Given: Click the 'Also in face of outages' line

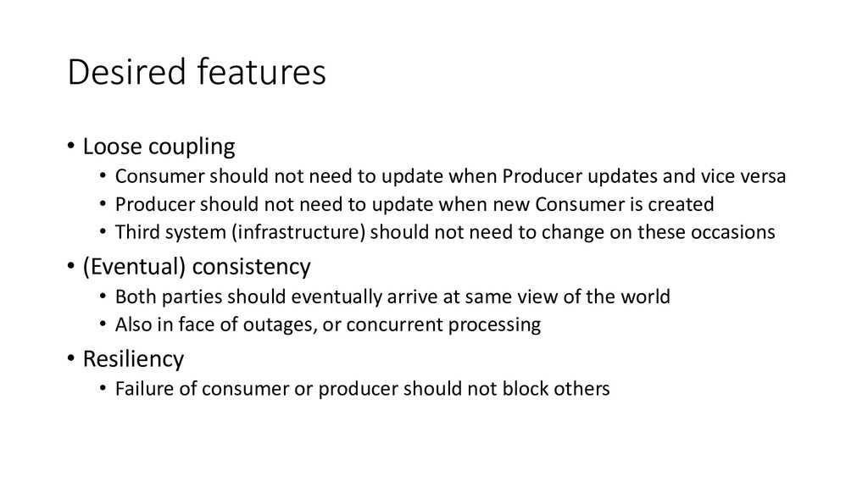Looking at the screenshot, I should pos(327,324).
